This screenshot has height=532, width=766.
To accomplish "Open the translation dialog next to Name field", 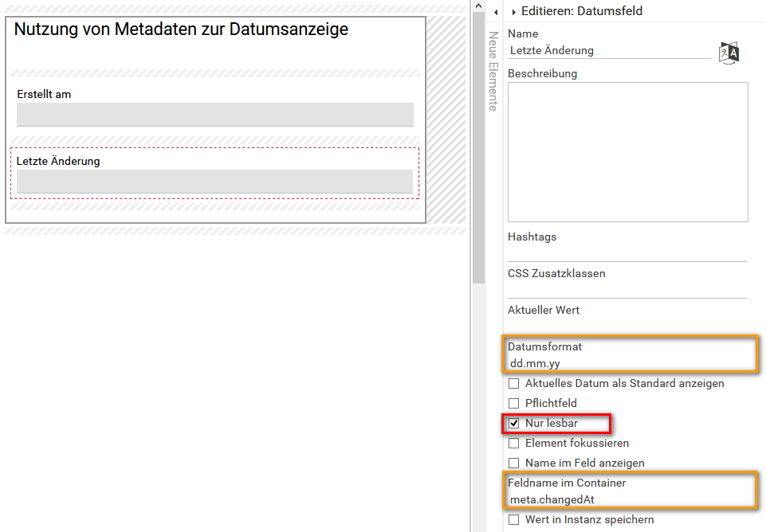I will tap(728, 53).
